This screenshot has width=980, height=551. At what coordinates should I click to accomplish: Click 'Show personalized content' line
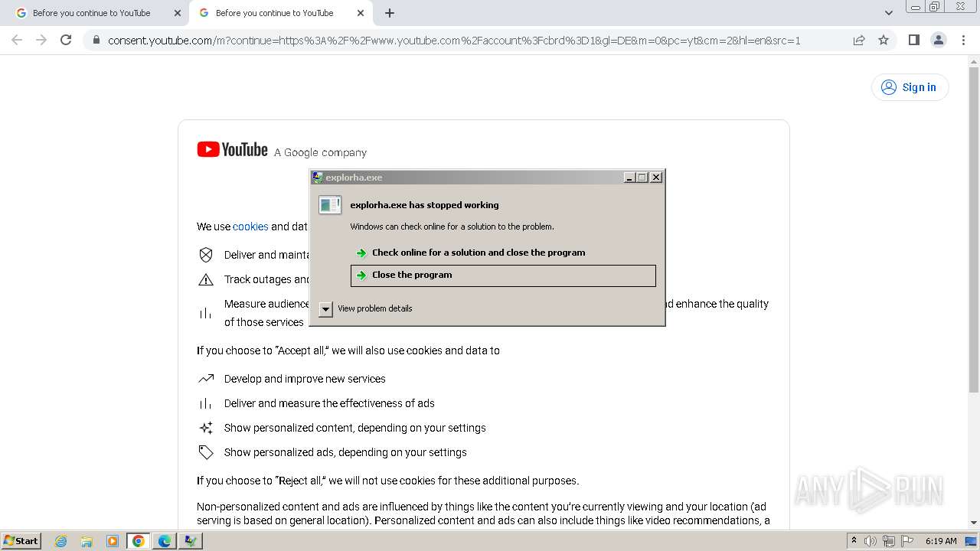coord(355,428)
